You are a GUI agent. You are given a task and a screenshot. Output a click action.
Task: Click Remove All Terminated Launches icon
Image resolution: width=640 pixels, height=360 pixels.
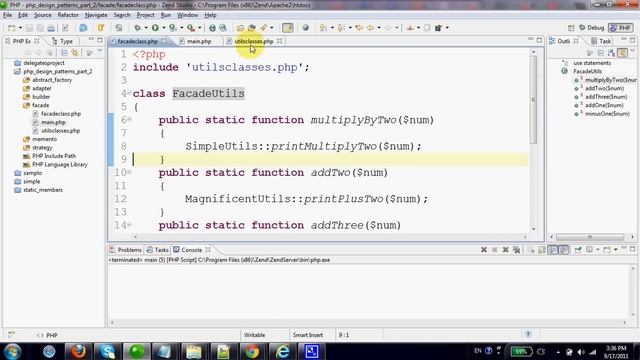click(x=516, y=249)
